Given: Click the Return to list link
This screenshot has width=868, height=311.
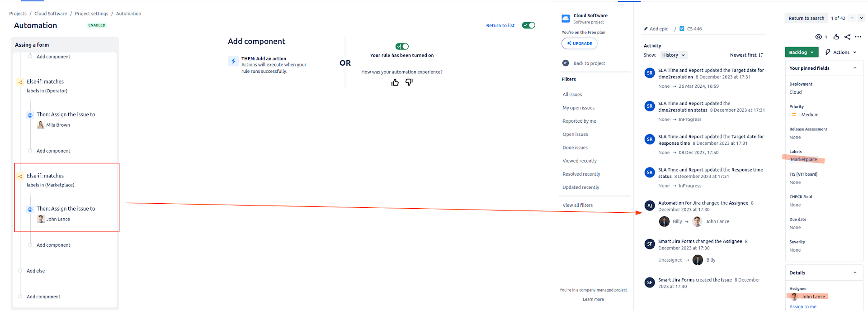Looking at the screenshot, I should 500,26.
